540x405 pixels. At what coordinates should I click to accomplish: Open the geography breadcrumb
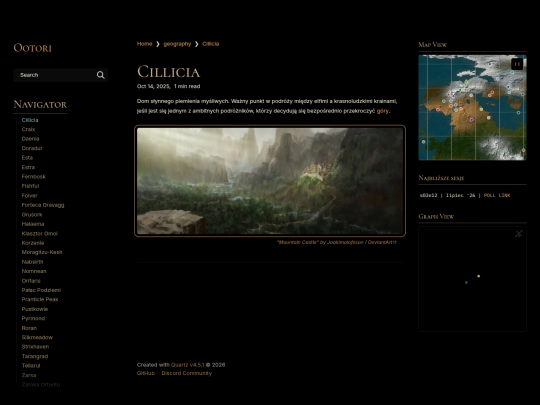(177, 44)
